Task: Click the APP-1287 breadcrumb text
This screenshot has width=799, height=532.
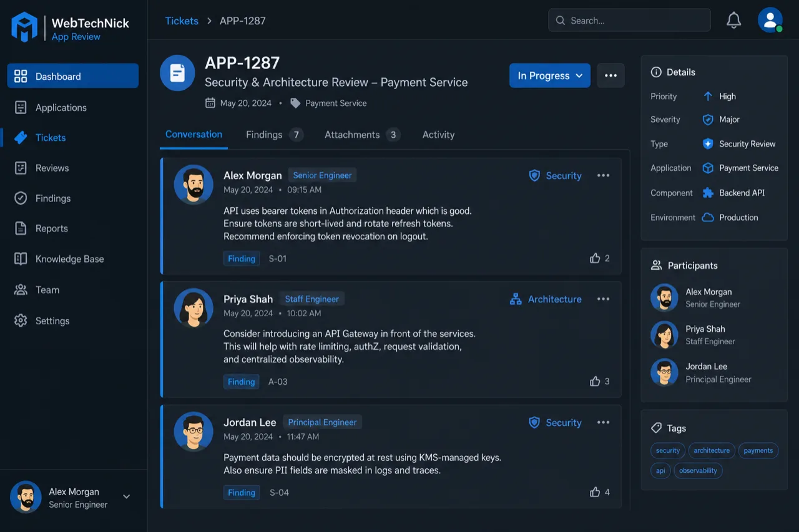Action: point(243,21)
